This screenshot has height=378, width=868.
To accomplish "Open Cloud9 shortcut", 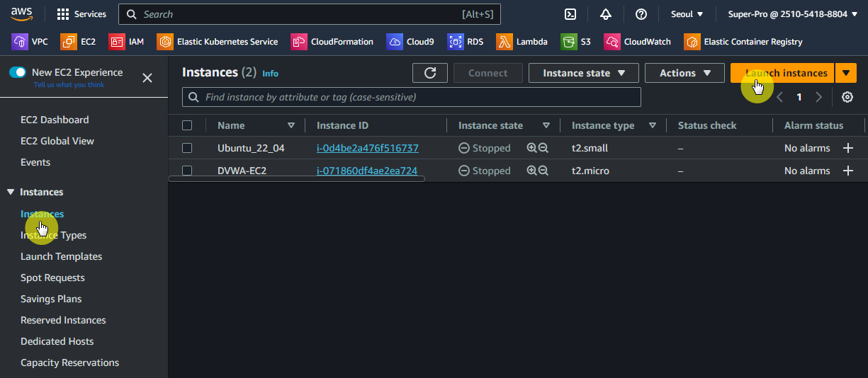I will [410, 42].
